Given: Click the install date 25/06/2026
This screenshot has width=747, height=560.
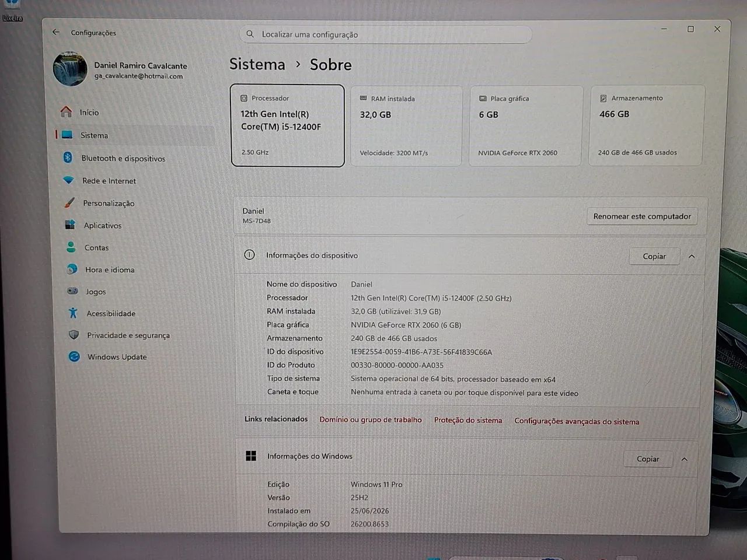Looking at the screenshot, I should point(369,510).
